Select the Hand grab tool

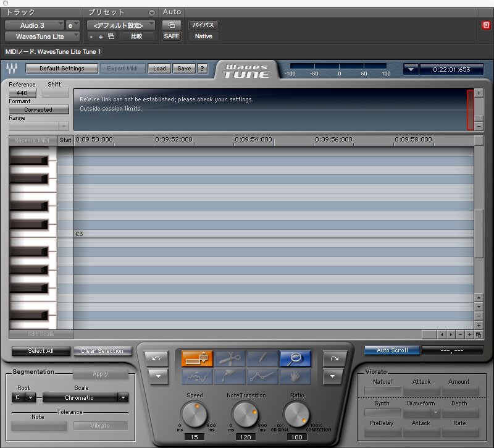[x=295, y=376]
